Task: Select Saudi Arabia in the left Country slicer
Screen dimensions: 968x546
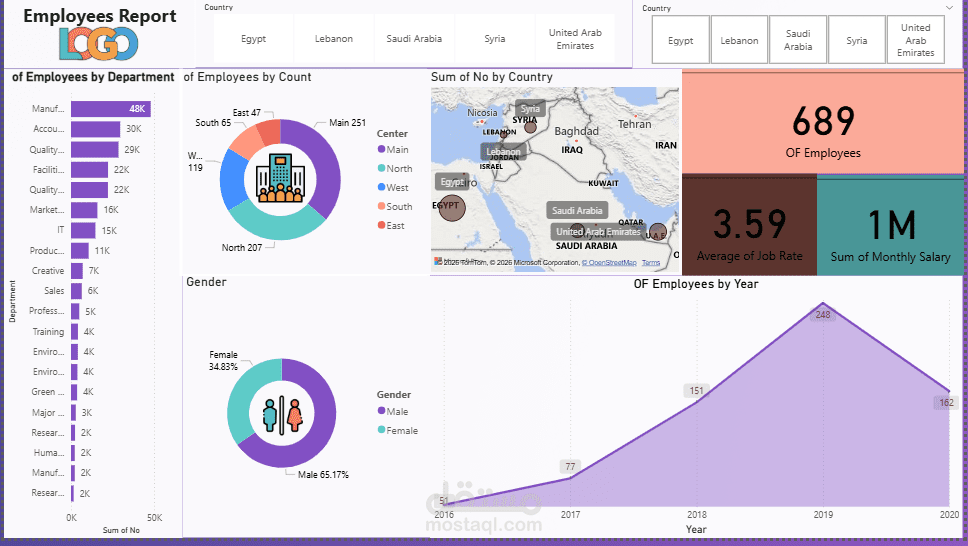Action: [414, 38]
